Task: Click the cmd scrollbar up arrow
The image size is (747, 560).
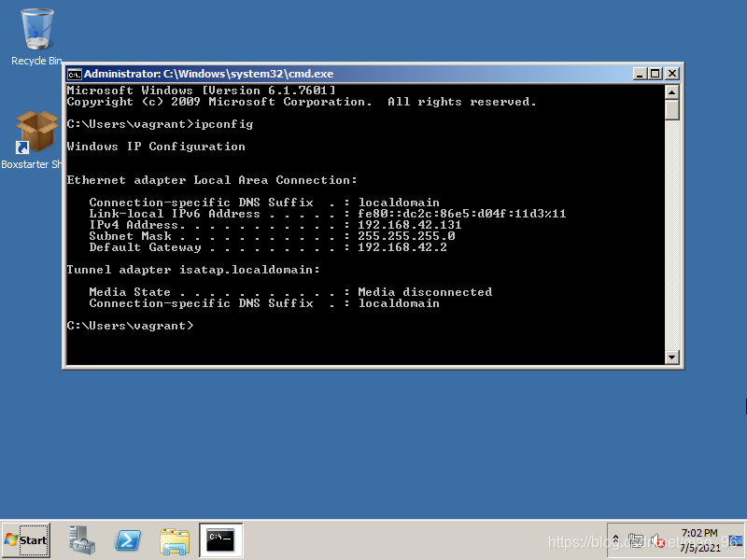Action: [671, 91]
